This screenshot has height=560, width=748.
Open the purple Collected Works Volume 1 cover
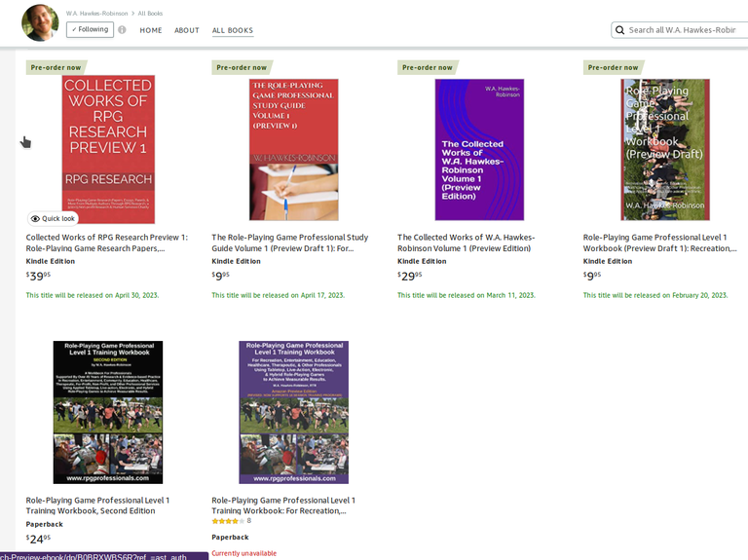[x=479, y=150]
